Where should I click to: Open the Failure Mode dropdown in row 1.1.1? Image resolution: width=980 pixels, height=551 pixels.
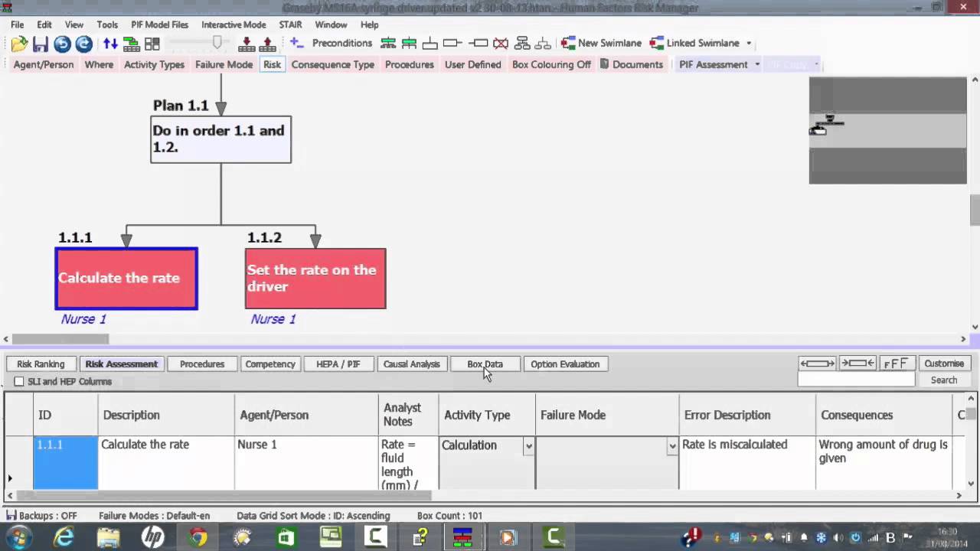click(x=672, y=445)
